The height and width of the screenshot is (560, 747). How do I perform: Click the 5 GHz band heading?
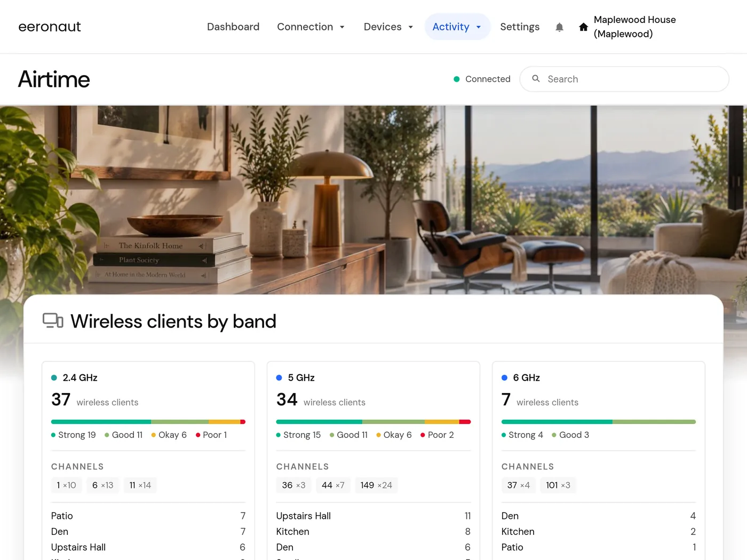301,378
